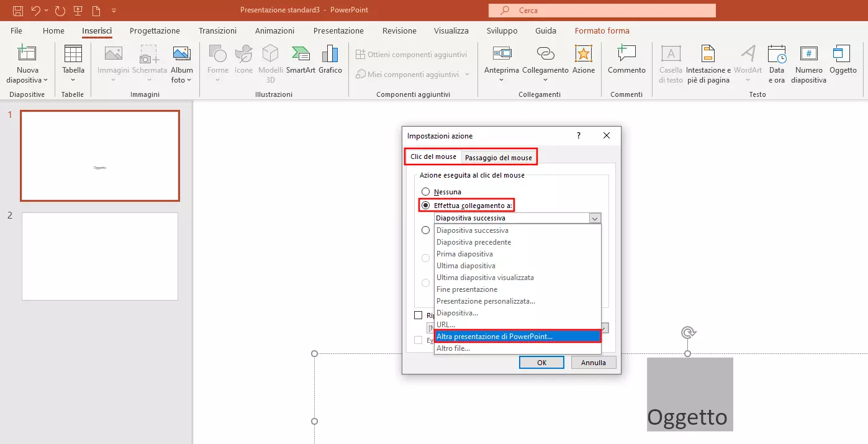Image resolution: width=868 pixels, height=444 pixels.
Task: Click the new blank file icon
Action: click(96, 11)
